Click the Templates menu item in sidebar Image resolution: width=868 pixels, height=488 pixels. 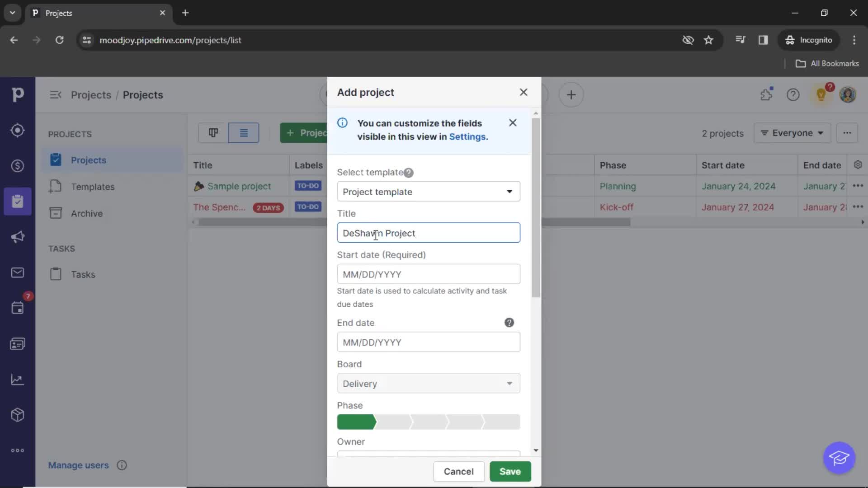pos(92,187)
